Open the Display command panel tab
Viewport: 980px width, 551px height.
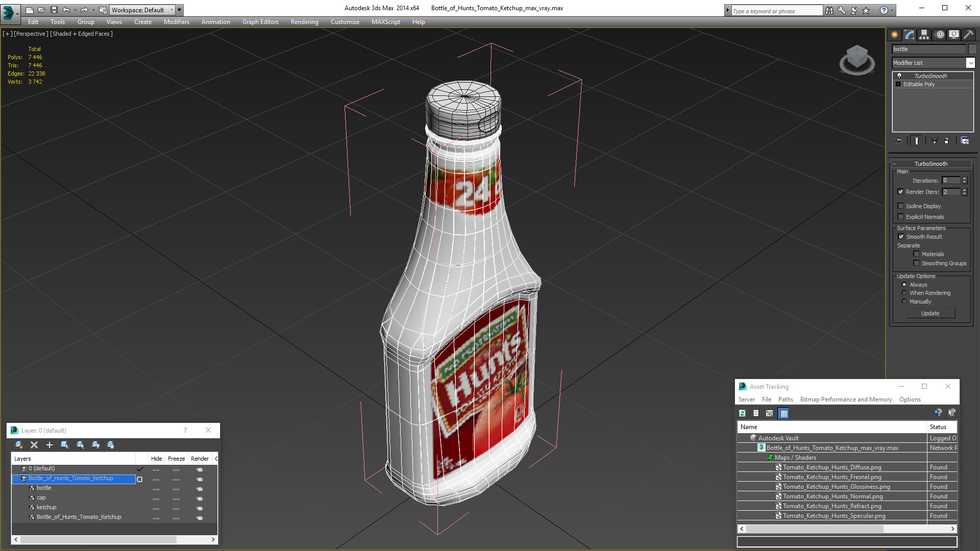click(x=954, y=35)
